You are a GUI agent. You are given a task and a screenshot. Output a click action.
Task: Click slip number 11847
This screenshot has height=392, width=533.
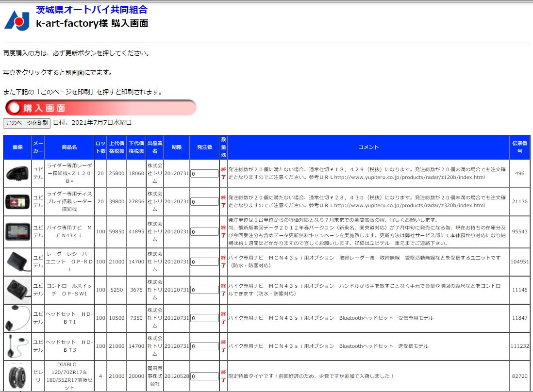pos(520,318)
